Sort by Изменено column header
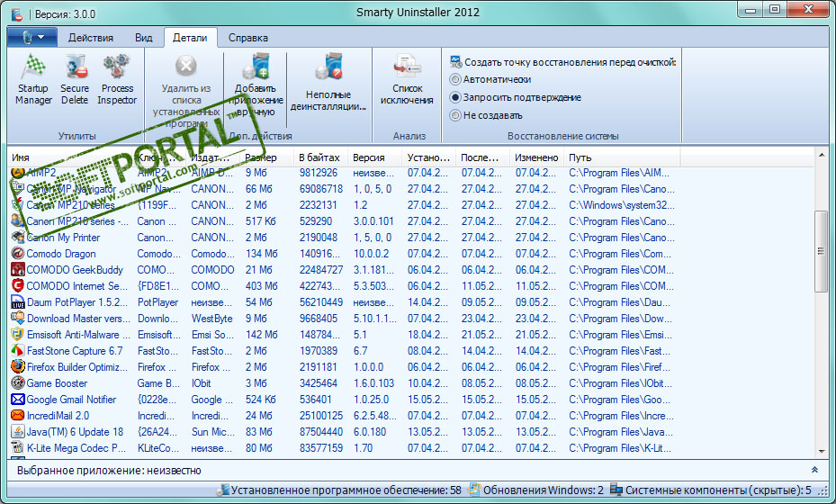 [537, 157]
